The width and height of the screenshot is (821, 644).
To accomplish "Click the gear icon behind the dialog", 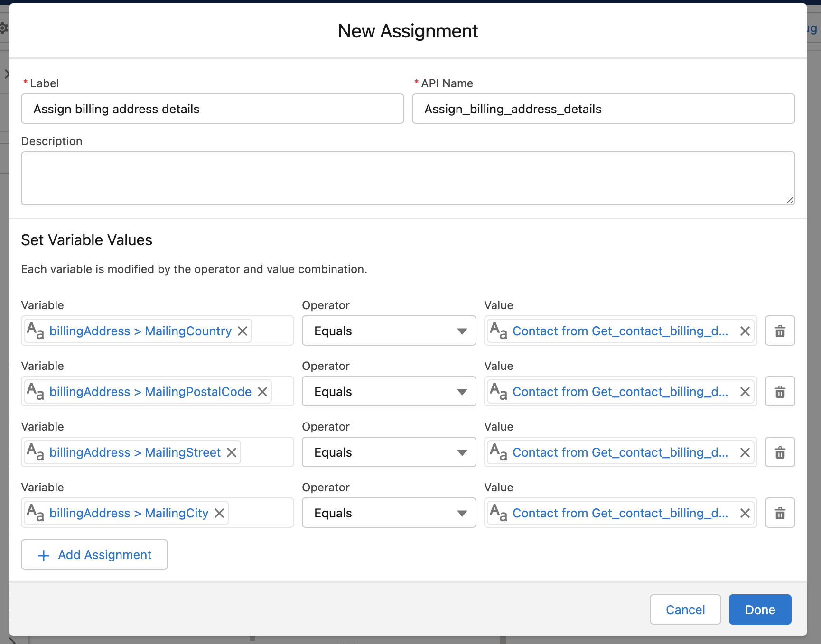I will pyautogui.click(x=3, y=28).
